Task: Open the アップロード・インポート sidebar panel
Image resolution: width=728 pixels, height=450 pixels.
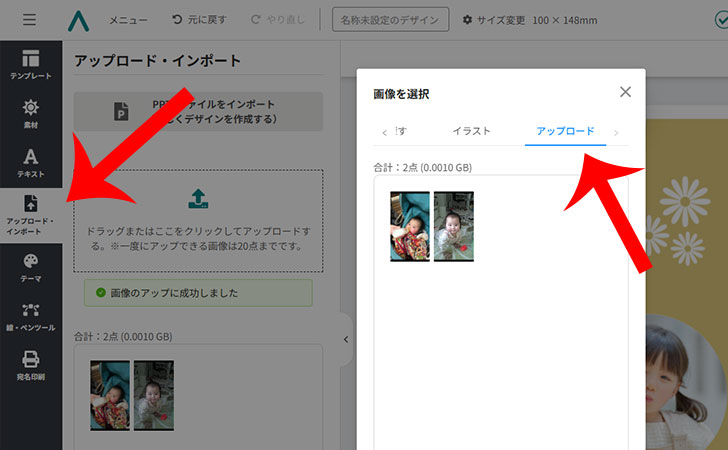Action: click(x=31, y=211)
